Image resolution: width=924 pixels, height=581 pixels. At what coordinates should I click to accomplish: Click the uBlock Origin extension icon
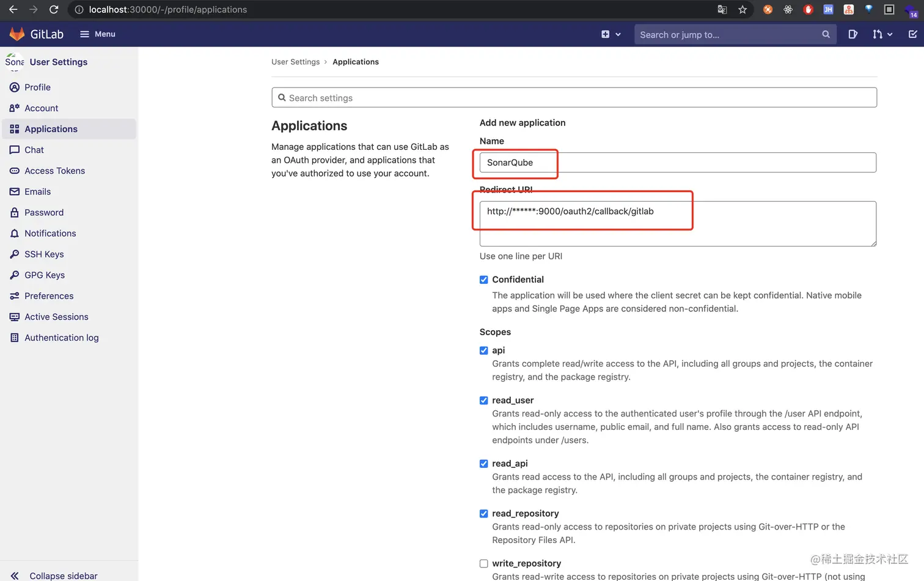(x=808, y=9)
